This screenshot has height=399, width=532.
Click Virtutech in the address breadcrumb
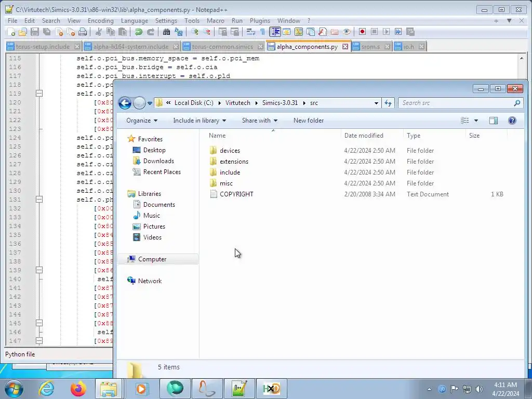pos(238,103)
